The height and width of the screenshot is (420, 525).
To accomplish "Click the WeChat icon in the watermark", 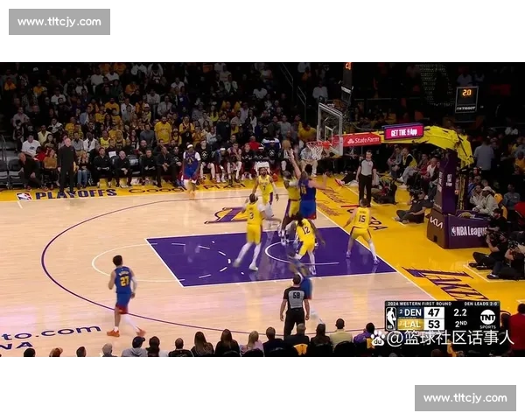I will [378, 338].
